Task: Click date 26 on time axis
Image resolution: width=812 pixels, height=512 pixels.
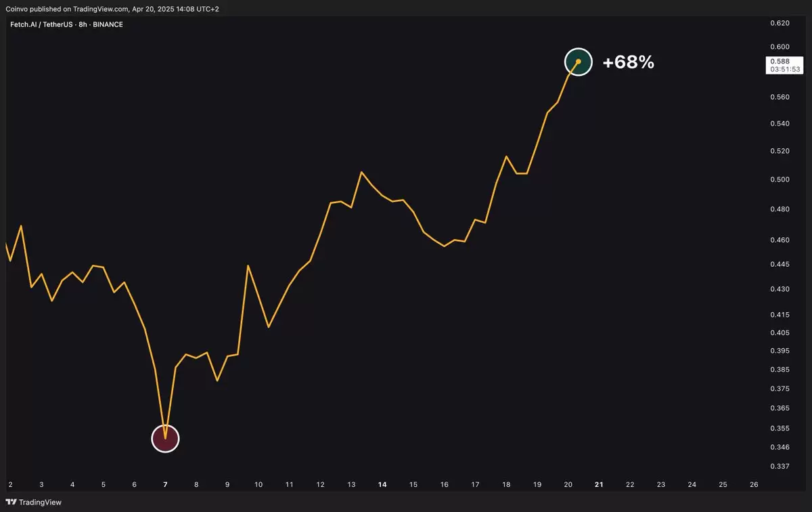Action: click(x=754, y=485)
